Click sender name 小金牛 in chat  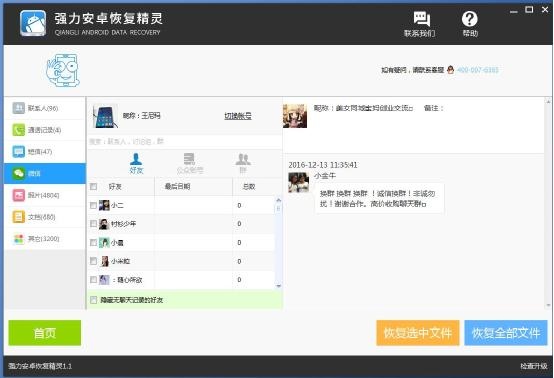325,175
